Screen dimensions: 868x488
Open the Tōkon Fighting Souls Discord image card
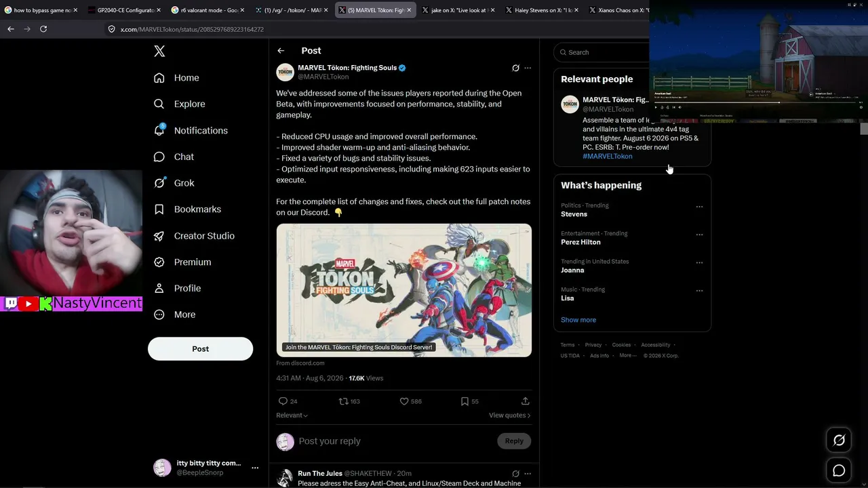click(x=404, y=290)
